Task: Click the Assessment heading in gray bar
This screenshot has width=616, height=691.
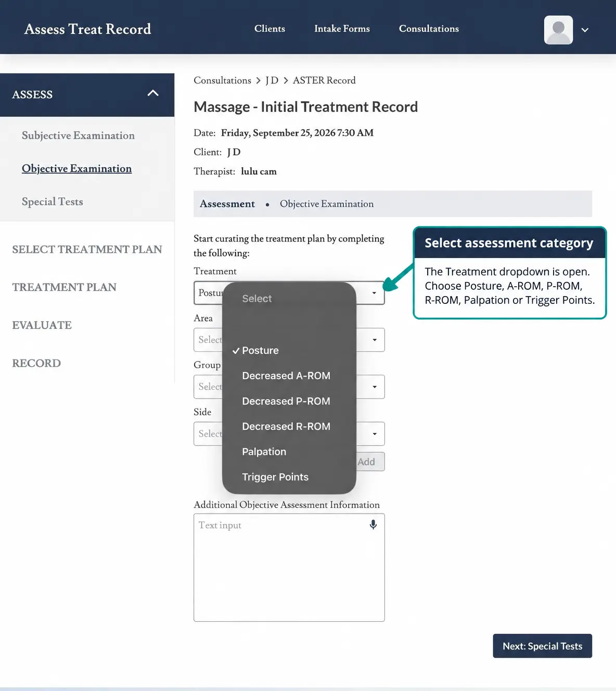Action: 227,204
